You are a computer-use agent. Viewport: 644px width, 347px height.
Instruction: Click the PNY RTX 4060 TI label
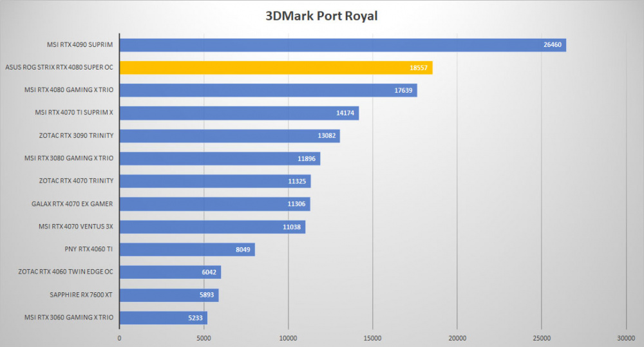click(x=89, y=249)
